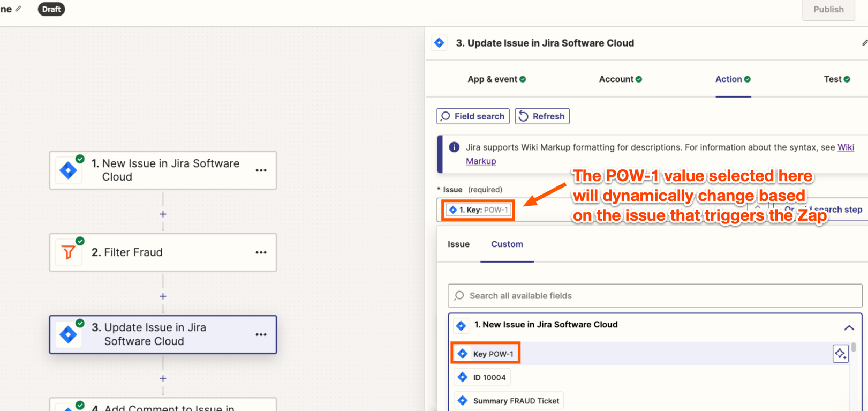Open the Account tab
The height and width of the screenshot is (411, 868).
pyautogui.click(x=620, y=79)
